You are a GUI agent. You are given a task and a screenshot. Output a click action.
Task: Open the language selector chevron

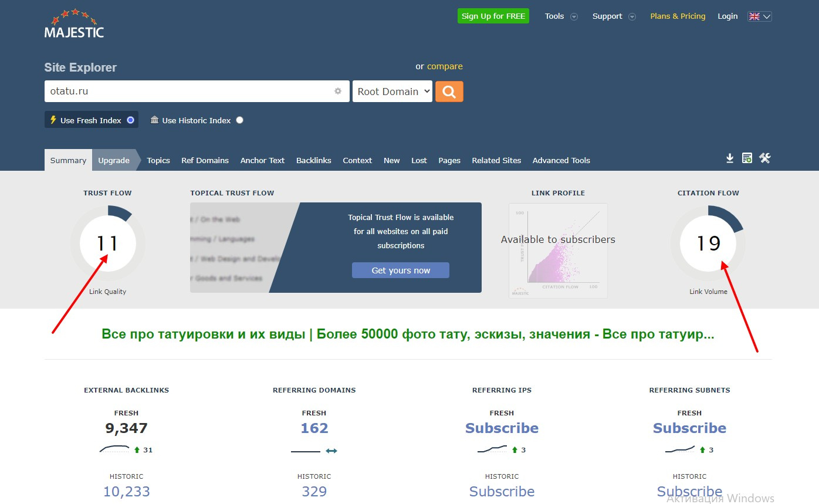[x=767, y=16]
